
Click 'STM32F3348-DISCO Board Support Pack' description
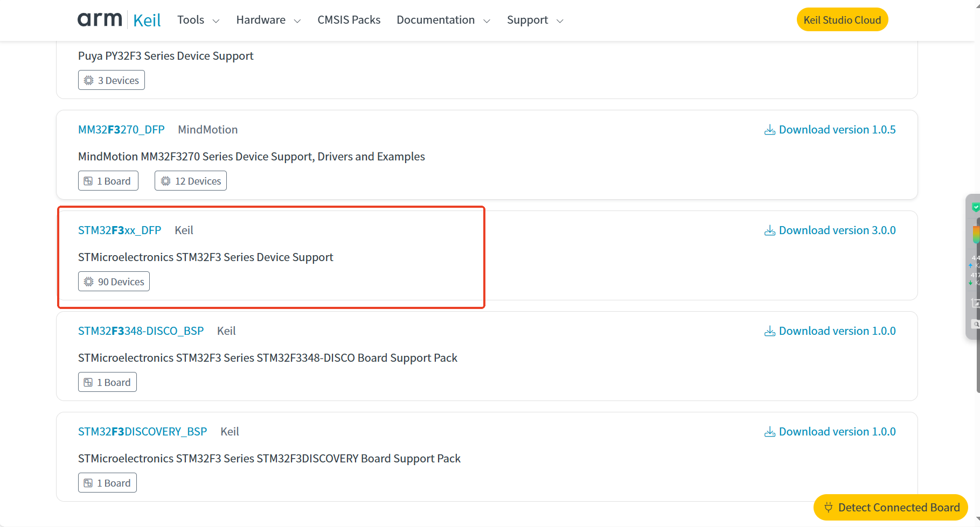pyautogui.click(x=268, y=358)
